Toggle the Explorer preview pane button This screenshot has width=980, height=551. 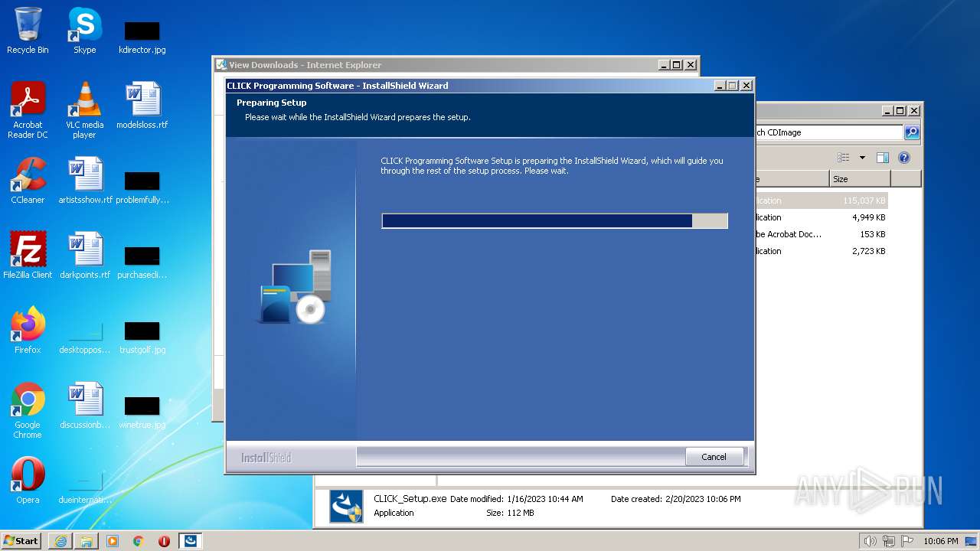883,158
